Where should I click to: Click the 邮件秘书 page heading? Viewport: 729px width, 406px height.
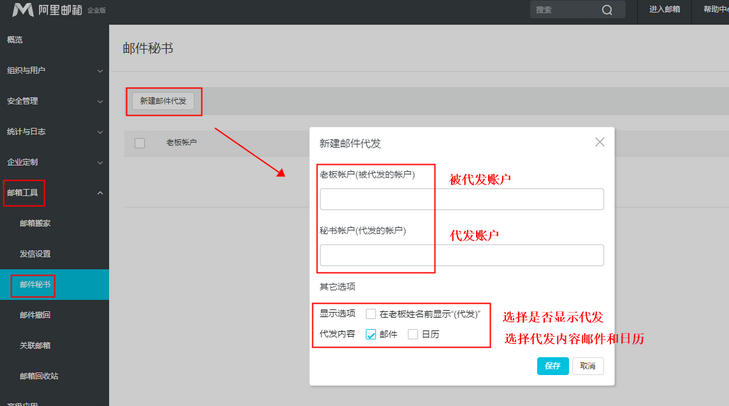[x=148, y=48]
